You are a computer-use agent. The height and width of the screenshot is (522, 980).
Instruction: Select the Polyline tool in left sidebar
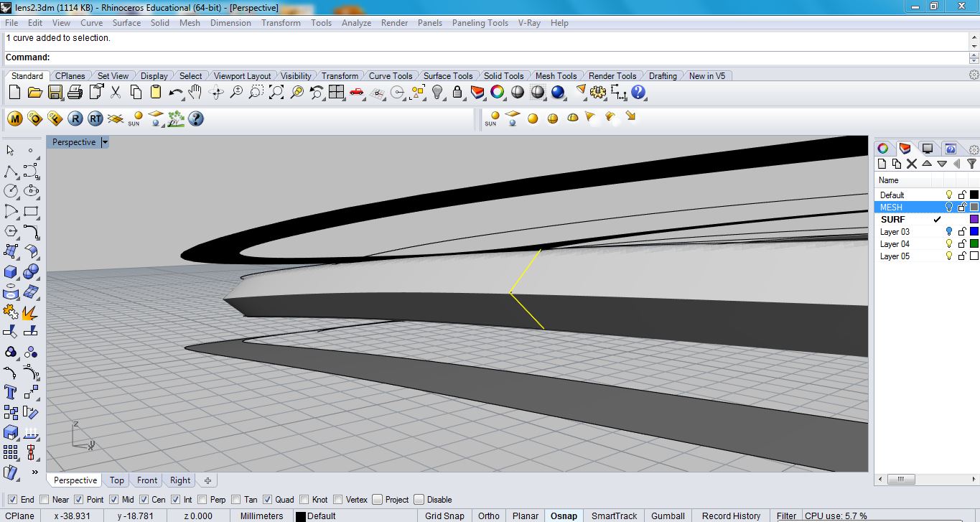coord(11,171)
